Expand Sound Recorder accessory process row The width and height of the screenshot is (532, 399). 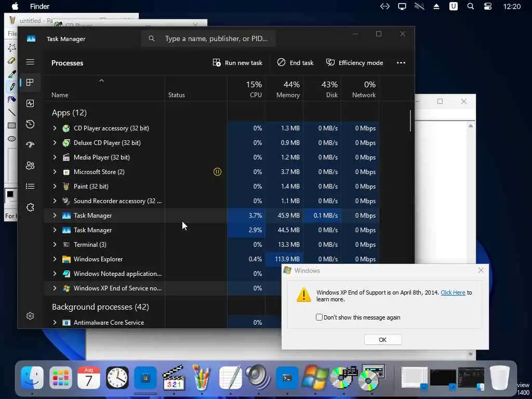pos(55,201)
